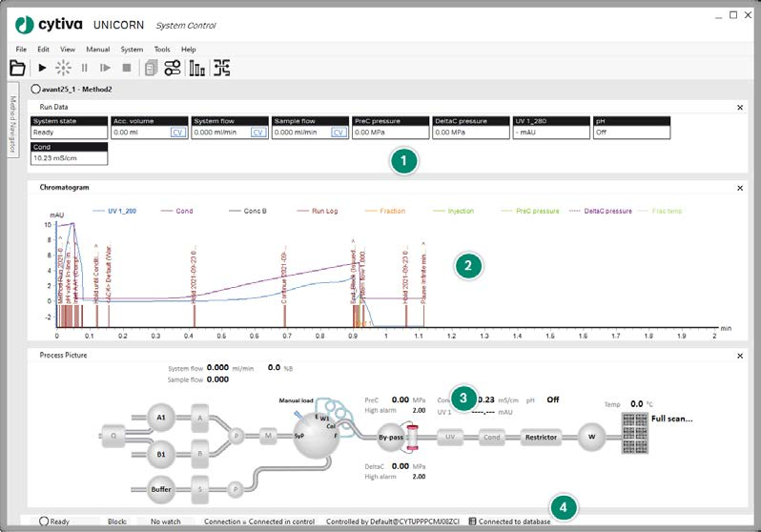Click the By-pass column valve
761x532 pixels.
pos(391,438)
